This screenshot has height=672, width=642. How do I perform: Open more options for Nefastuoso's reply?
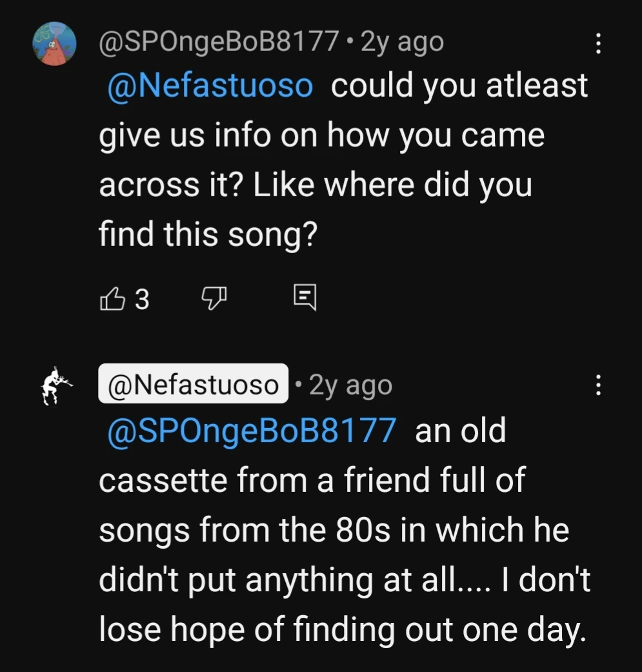point(598,386)
